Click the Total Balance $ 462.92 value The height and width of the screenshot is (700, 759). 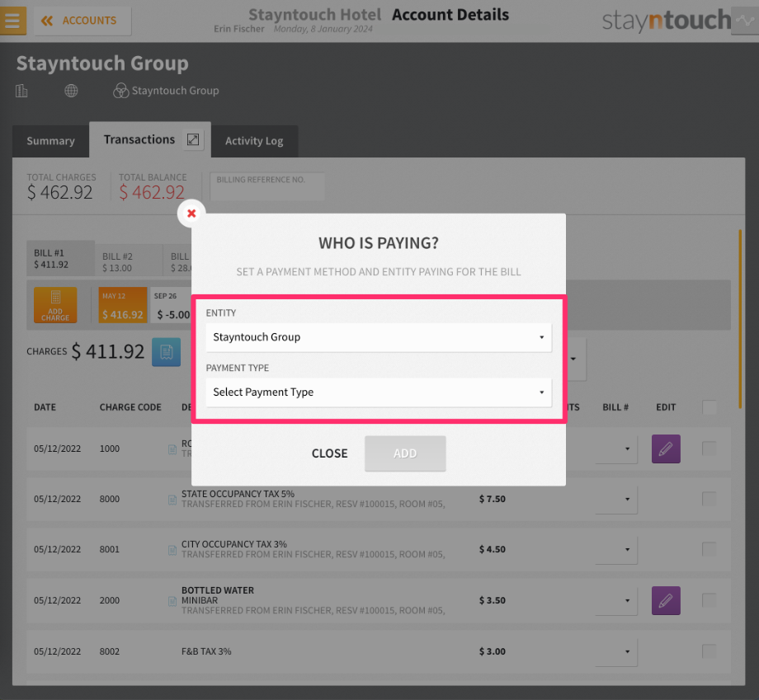(152, 193)
